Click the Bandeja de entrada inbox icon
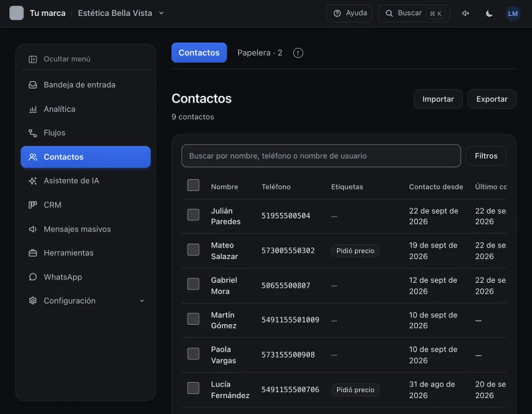 click(x=33, y=85)
